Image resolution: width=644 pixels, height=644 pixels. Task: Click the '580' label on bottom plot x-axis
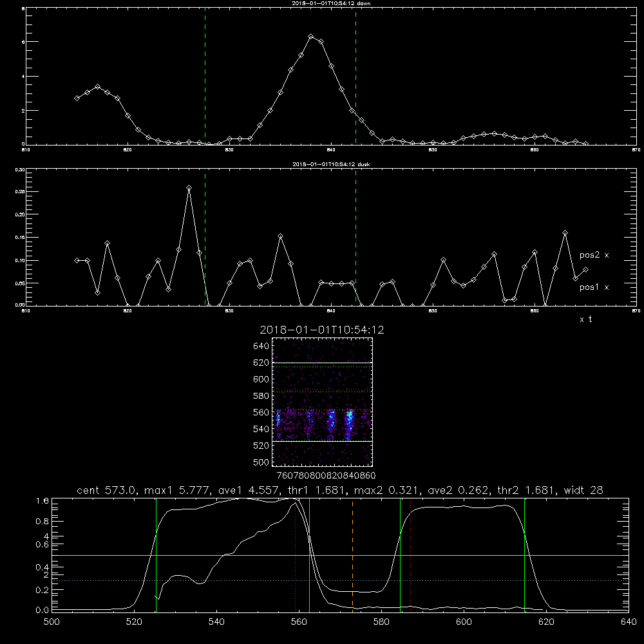(x=381, y=622)
